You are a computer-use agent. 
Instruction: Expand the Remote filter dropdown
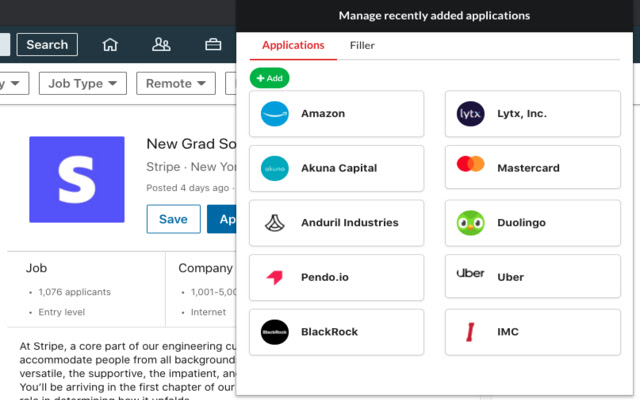176,83
